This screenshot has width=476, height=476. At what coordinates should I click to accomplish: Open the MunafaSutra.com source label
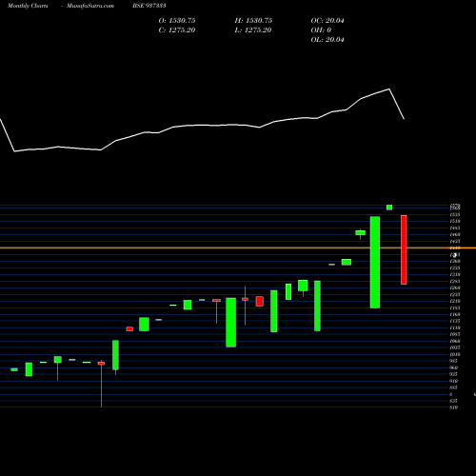click(90, 6)
